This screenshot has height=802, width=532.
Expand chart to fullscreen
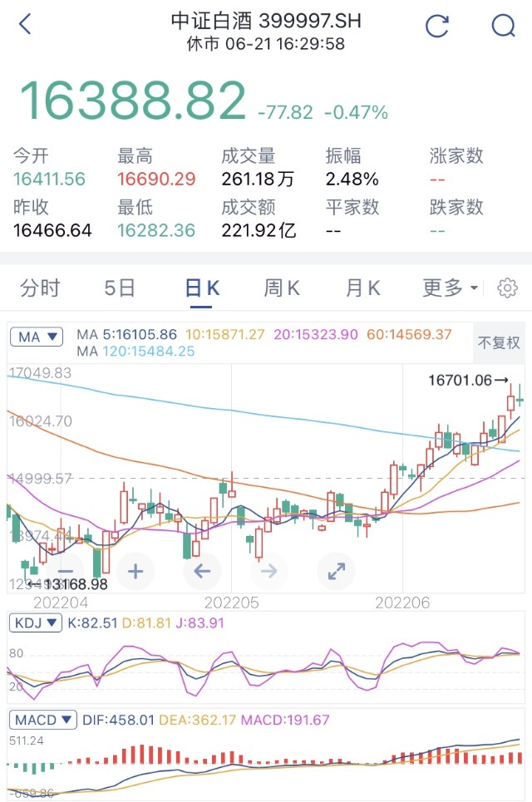(336, 571)
